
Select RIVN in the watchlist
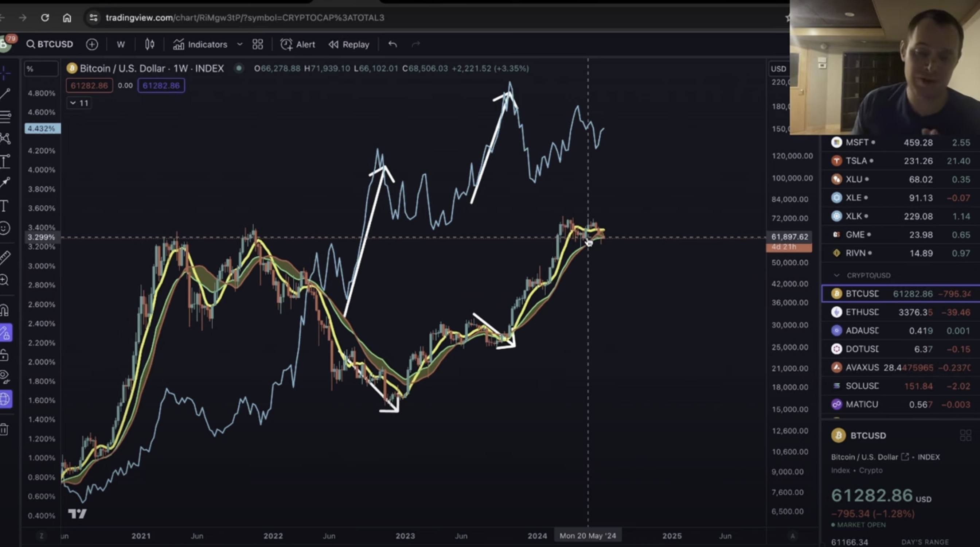tap(901, 253)
